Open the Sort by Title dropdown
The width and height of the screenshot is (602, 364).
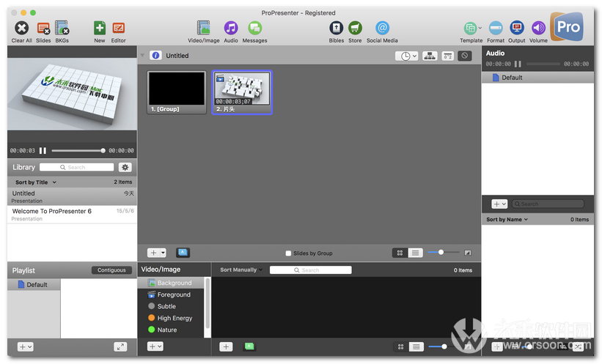35,182
